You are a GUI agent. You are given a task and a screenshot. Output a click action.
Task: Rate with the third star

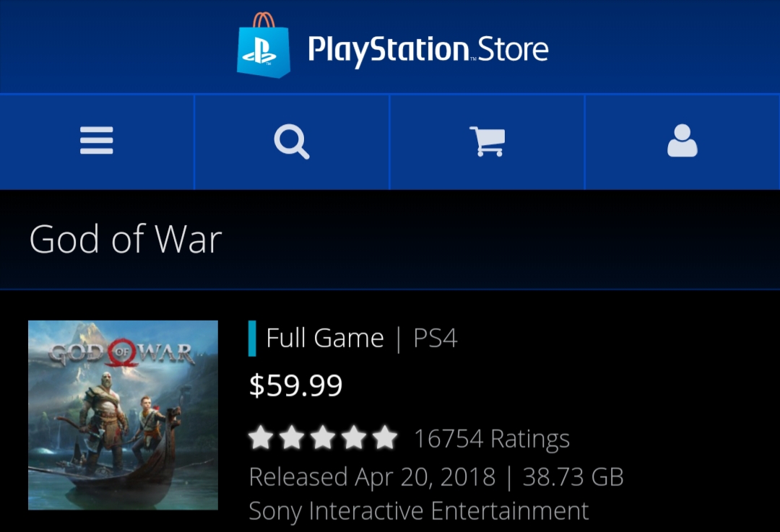point(323,437)
